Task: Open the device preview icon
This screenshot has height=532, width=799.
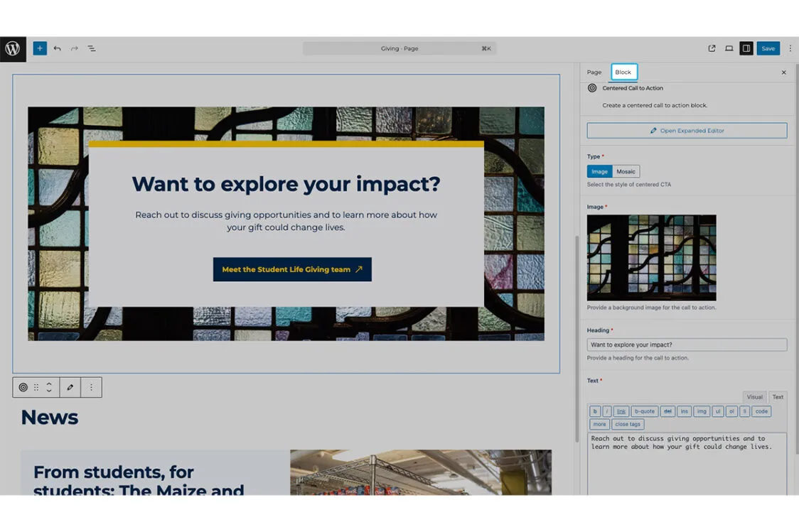Action: [x=729, y=48]
